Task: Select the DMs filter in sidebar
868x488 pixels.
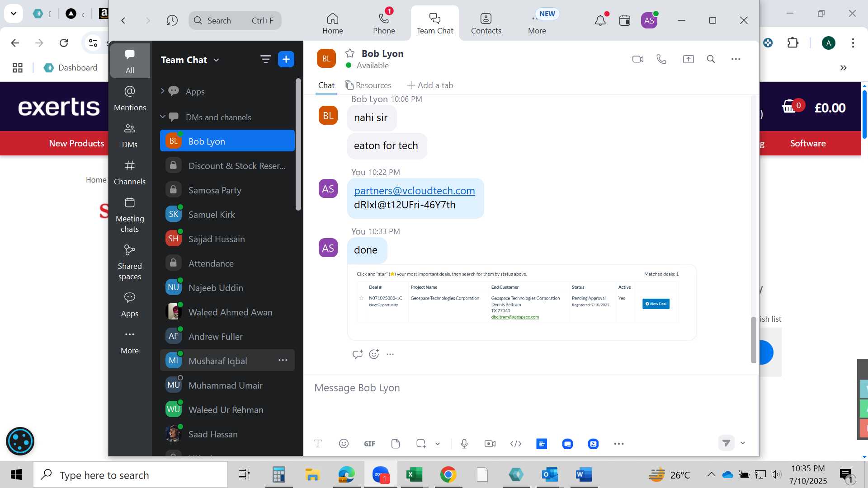Action: [130, 136]
